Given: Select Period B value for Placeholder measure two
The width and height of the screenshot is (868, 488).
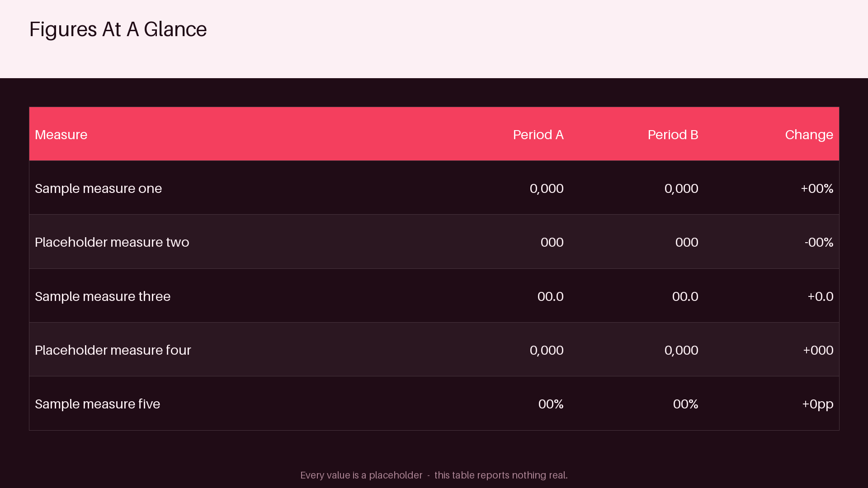Looking at the screenshot, I should pyautogui.click(x=686, y=242).
